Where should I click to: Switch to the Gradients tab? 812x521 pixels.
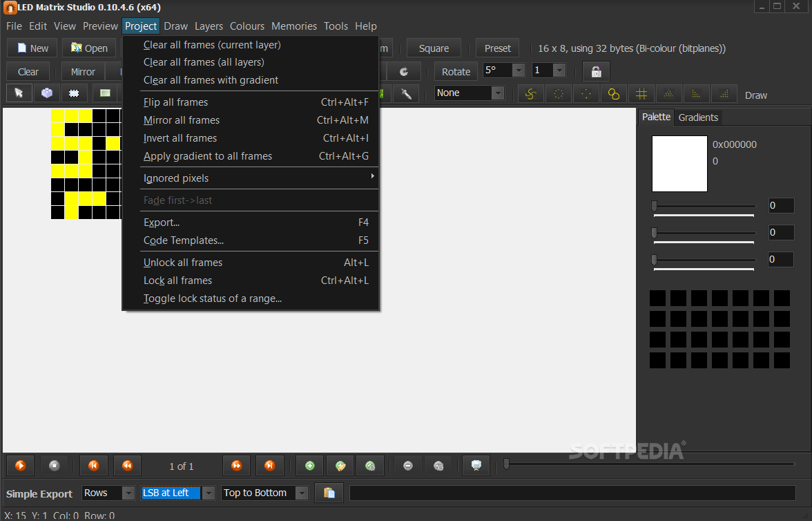698,117
